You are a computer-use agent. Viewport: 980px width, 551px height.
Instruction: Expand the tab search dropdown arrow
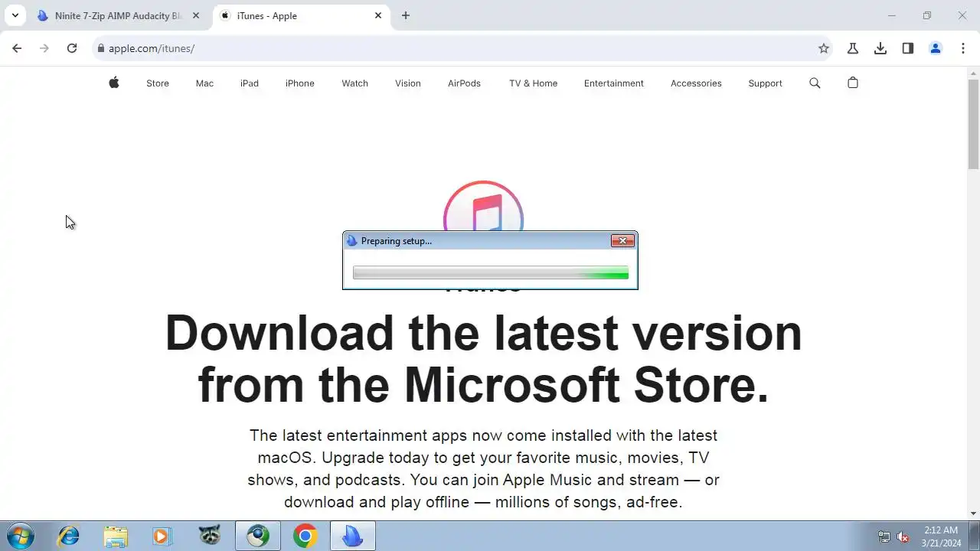(15, 15)
